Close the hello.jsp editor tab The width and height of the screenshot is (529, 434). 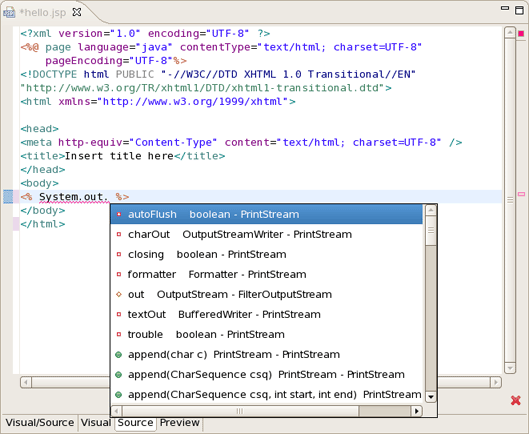tap(77, 12)
